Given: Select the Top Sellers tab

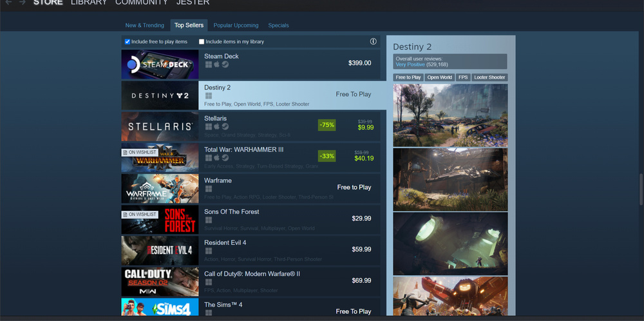Looking at the screenshot, I should (x=189, y=26).
